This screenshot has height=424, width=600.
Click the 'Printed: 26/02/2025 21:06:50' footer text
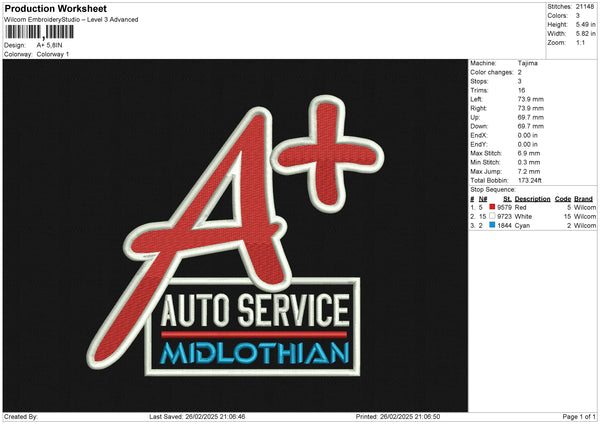coord(398,416)
